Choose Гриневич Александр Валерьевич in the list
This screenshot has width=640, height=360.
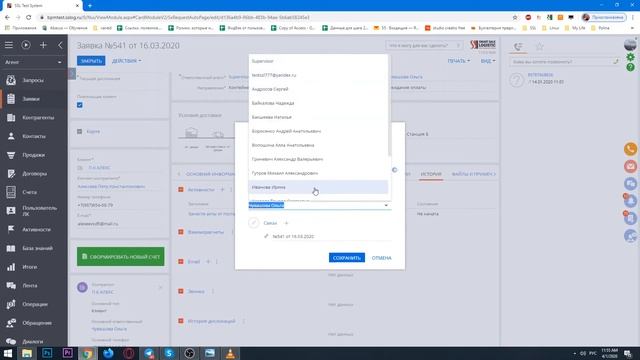[x=318, y=159]
